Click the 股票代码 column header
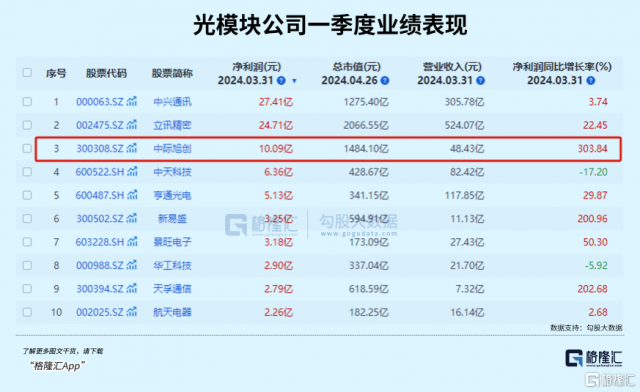The height and width of the screenshot is (392, 640). pyautogui.click(x=106, y=73)
